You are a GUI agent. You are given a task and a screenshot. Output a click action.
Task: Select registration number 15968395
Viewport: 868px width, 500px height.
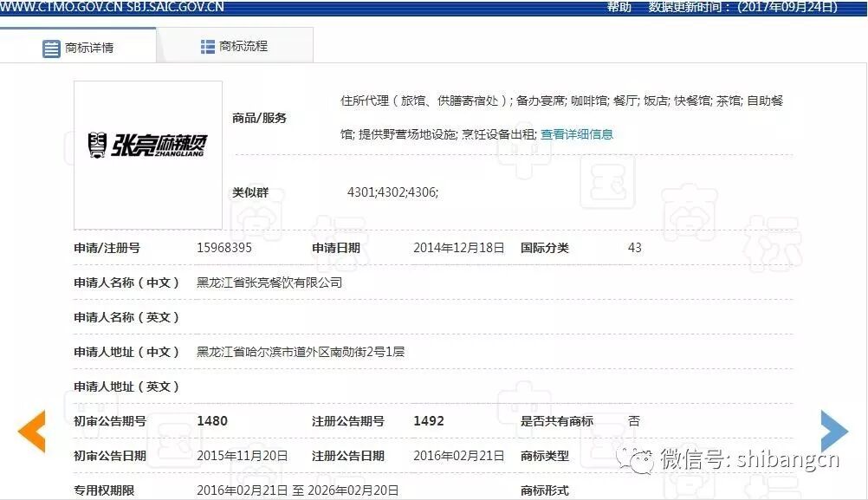pyautogui.click(x=224, y=248)
